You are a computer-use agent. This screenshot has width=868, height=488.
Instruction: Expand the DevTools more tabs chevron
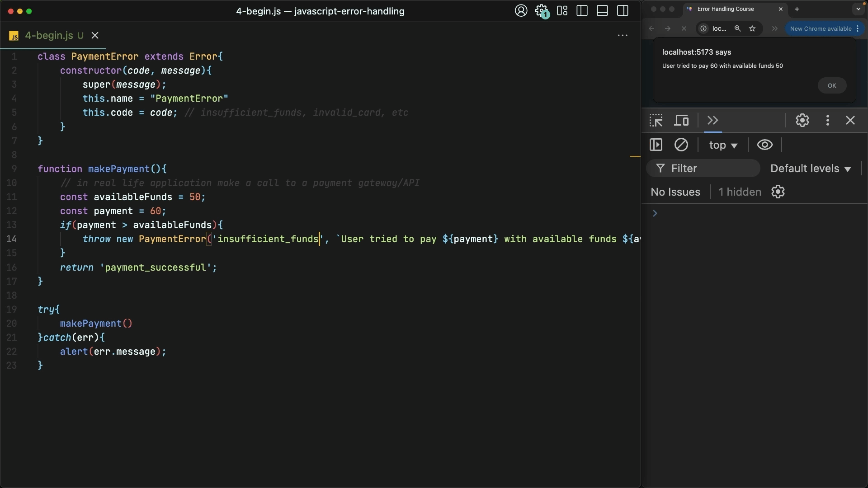tap(713, 121)
